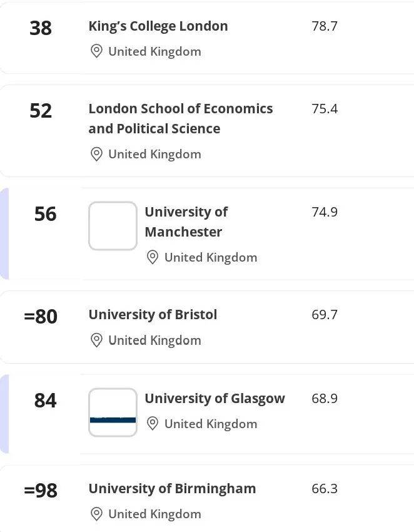Click the rank =80 for Bristol
Viewport: 414px width, 532px height.
click(x=41, y=317)
